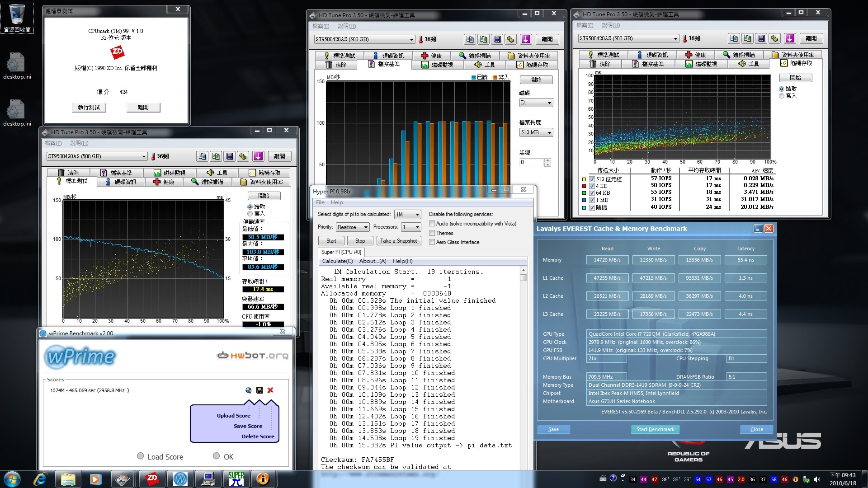
Task: Click the delay spinner up arrow
Action: tap(547, 160)
